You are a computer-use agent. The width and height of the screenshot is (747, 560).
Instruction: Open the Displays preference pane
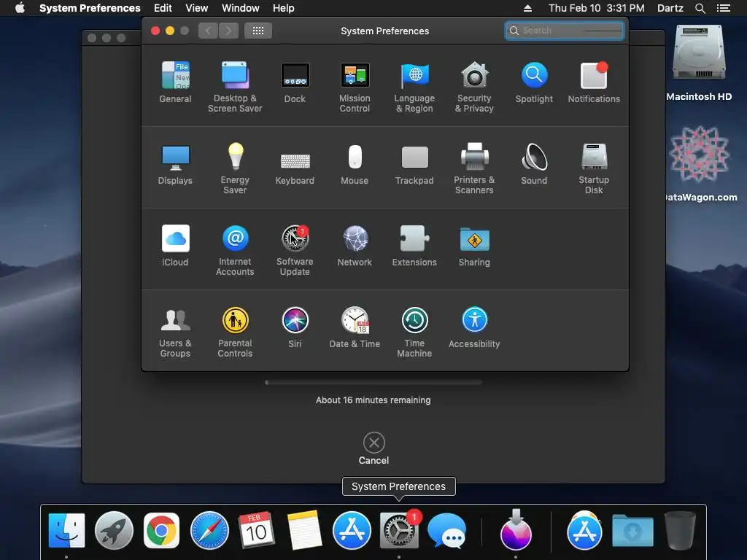pos(175,164)
